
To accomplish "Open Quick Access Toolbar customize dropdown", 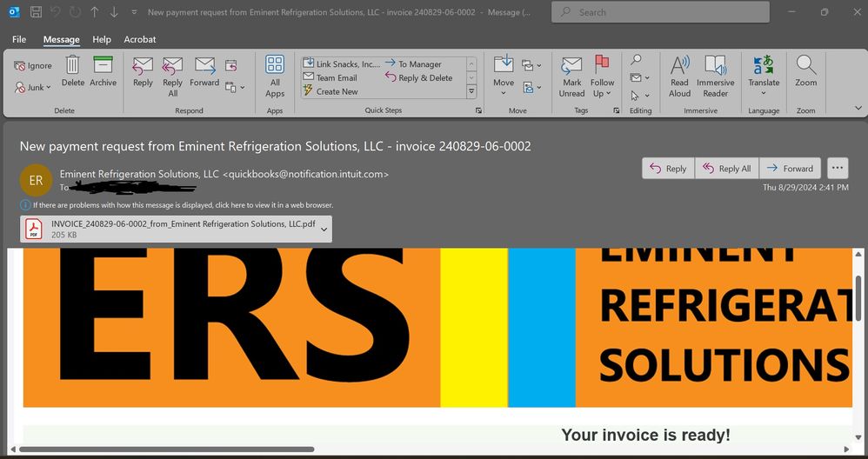I will [x=133, y=11].
